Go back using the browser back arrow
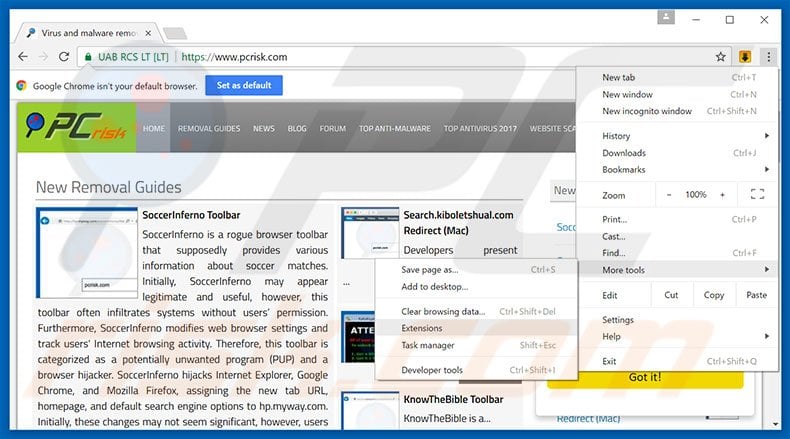Image resolution: width=790 pixels, height=439 pixels. (23, 56)
